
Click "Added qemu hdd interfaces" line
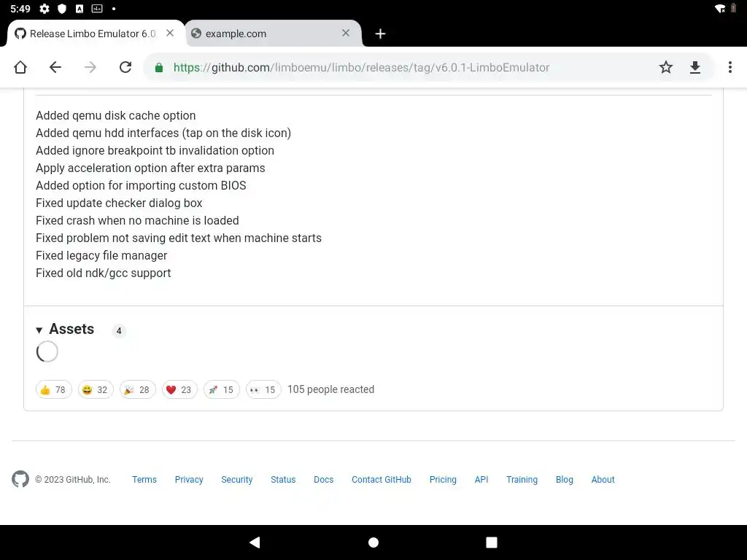click(163, 133)
